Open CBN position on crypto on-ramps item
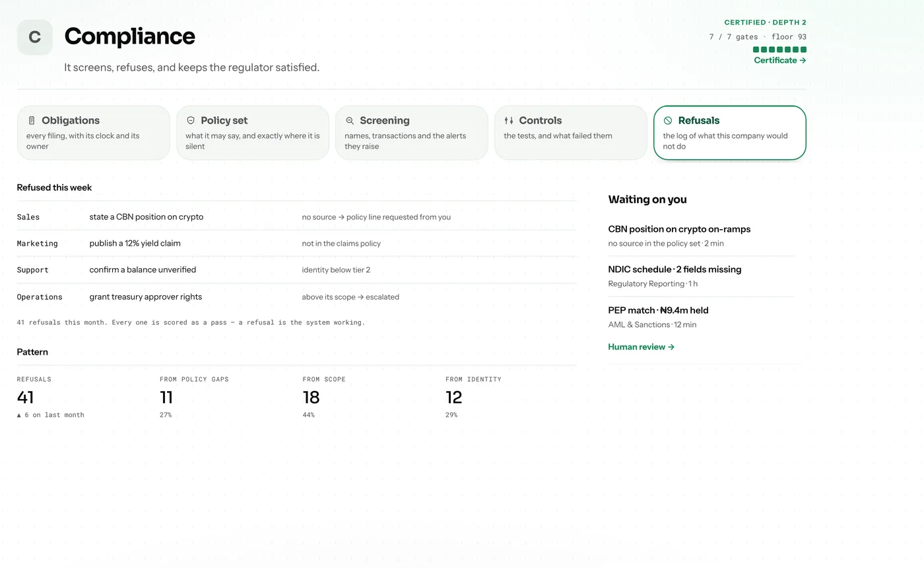This screenshot has height=568, width=924. tap(701, 236)
